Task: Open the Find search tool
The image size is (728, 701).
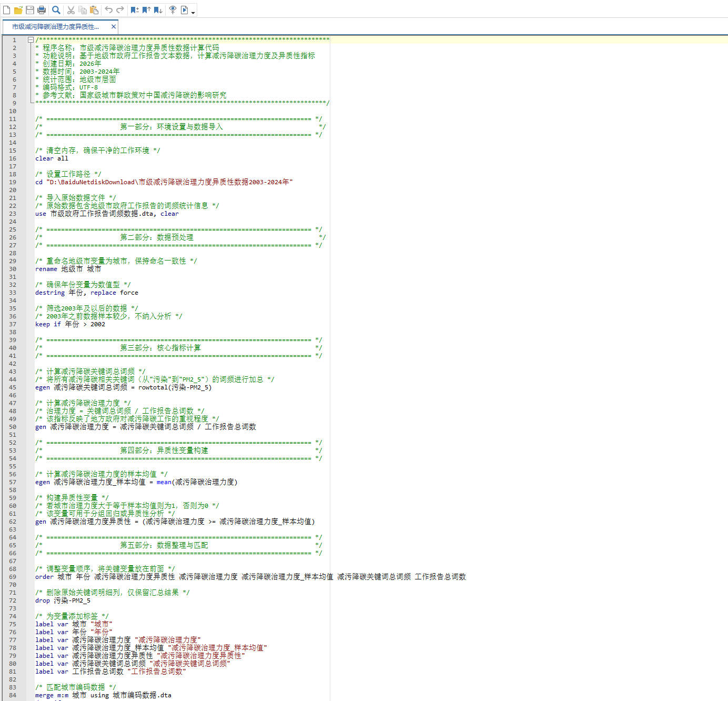Action: coord(56,10)
